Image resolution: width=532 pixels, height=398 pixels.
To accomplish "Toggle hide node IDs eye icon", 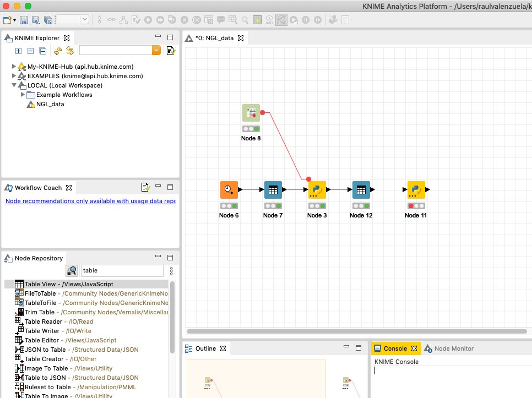I will [x=269, y=20].
